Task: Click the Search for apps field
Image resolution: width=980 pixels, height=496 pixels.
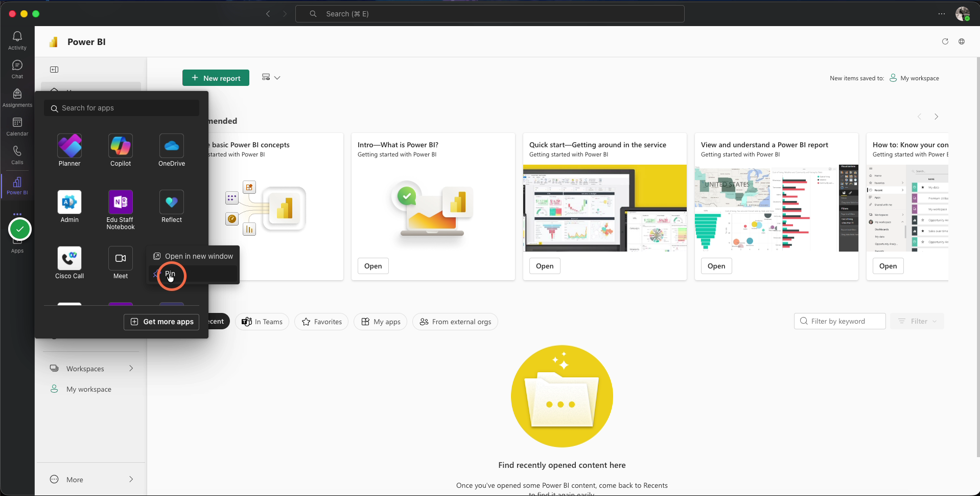Action: tap(122, 108)
